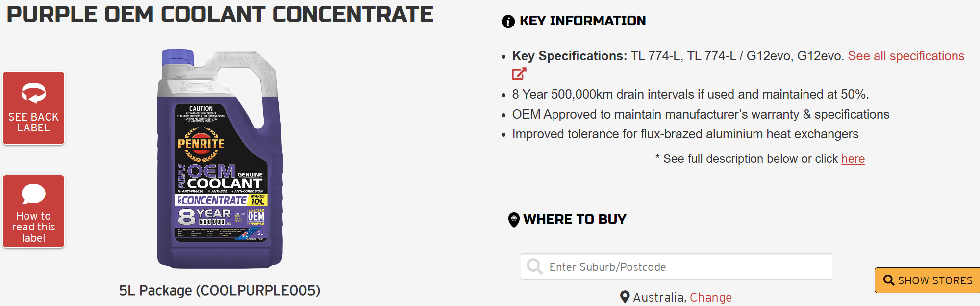Viewport: 980px width, 306px height.
Task: Click the search icon on the Show Stores button
Action: coord(889,280)
